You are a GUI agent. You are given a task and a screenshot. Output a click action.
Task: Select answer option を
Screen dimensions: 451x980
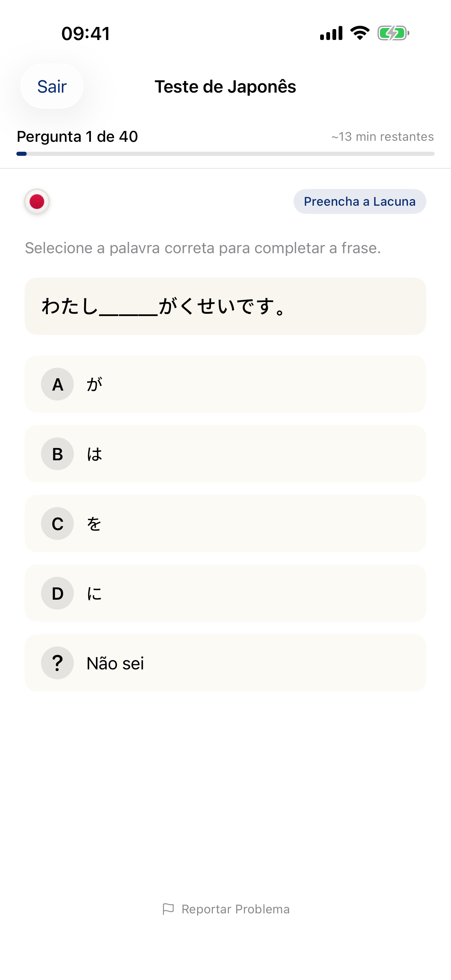point(225,523)
